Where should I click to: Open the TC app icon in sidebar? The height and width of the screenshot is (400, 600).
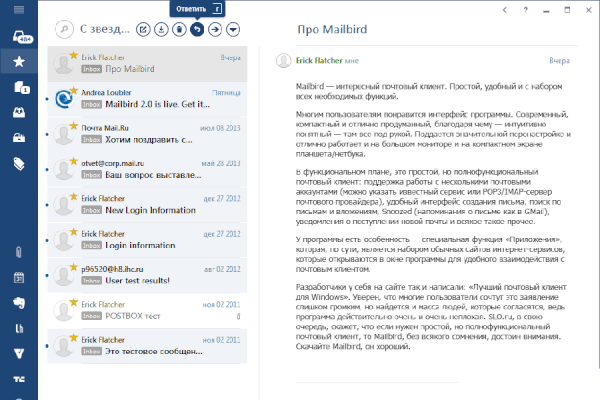pyautogui.click(x=19, y=379)
